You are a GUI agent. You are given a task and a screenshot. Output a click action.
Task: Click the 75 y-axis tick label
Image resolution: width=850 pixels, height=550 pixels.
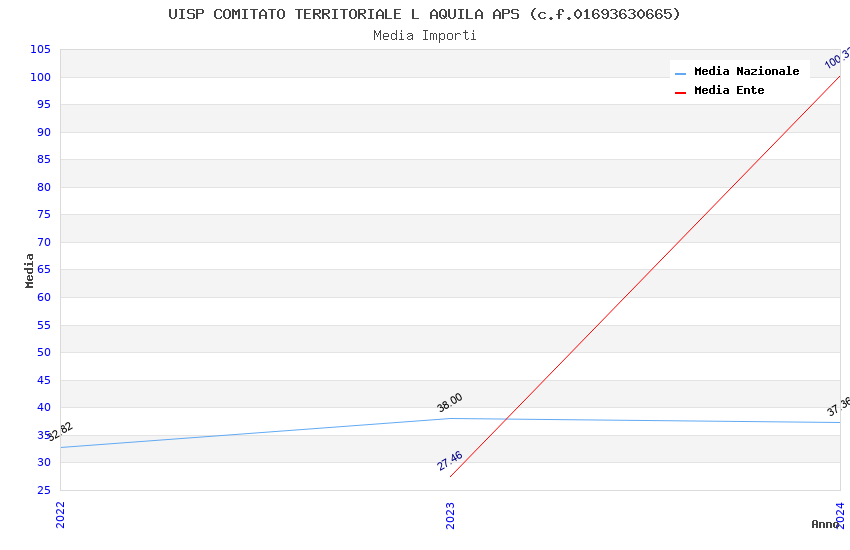coord(44,215)
